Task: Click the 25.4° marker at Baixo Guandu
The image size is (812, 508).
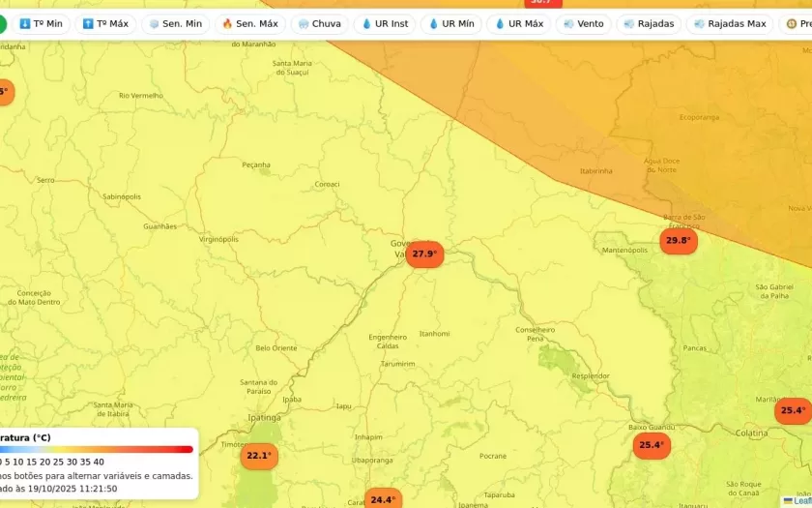Action: [651, 446]
